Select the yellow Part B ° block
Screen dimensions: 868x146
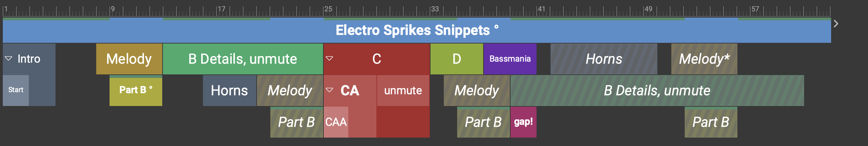click(136, 91)
